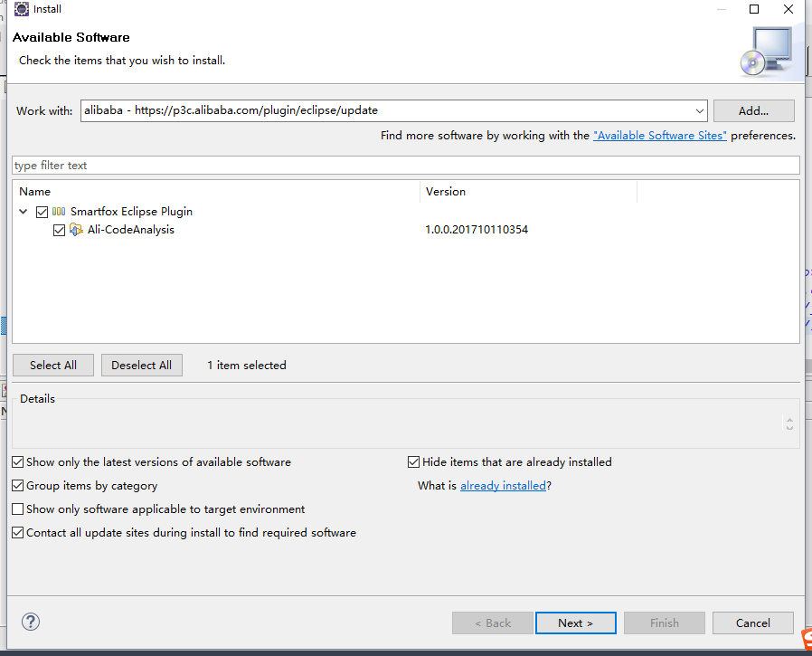
Task: Click the type filter text field
Action: [x=406, y=166]
